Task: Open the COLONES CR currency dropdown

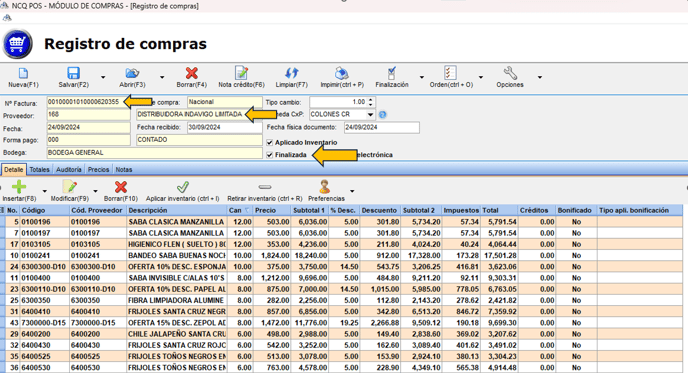Action: tap(370, 115)
